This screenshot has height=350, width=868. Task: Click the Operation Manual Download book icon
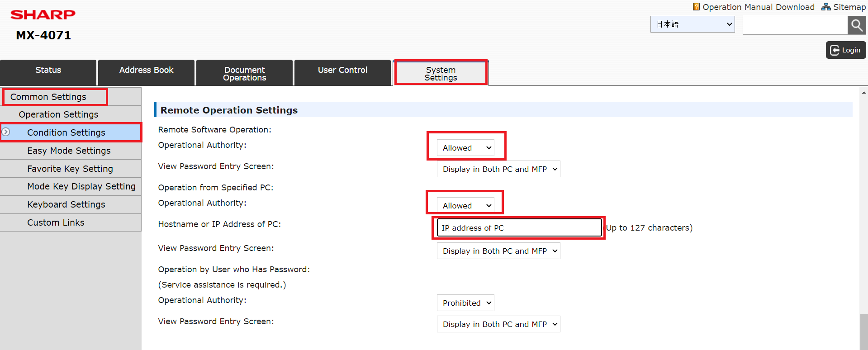click(x=696, y=7)
